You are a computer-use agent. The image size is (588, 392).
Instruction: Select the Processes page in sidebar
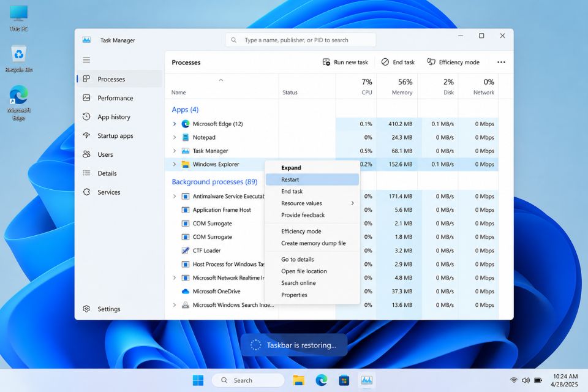click(119, 79)
